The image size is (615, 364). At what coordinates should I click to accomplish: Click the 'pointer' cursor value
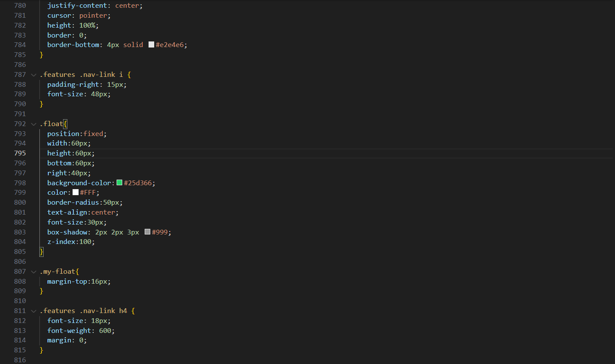click(x=93, y=16)
